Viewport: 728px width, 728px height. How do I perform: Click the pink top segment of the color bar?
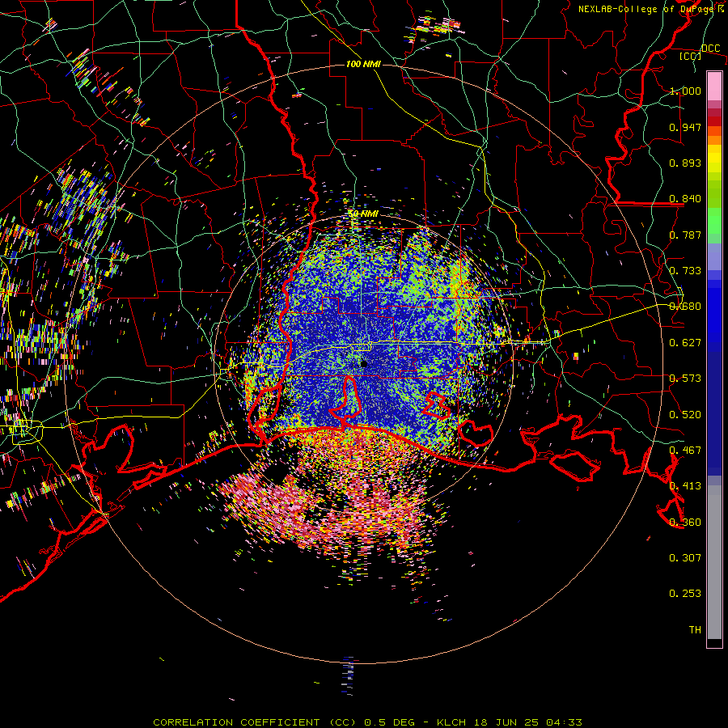tap(714, 86)
